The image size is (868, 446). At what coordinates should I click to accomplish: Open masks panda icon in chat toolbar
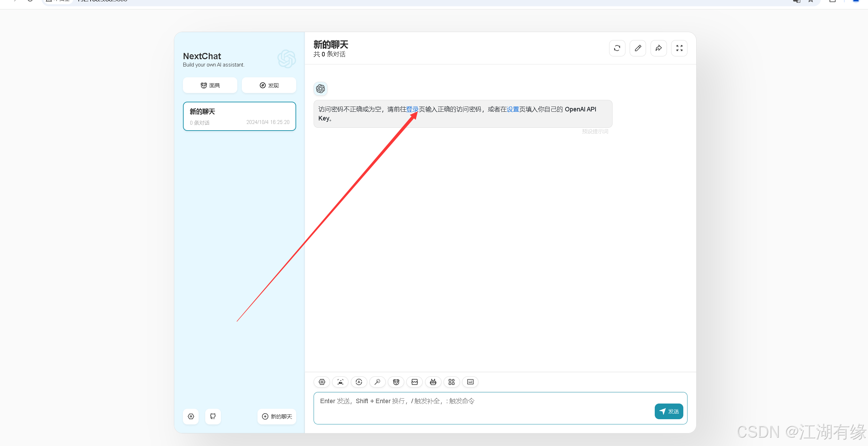[396, 382]
